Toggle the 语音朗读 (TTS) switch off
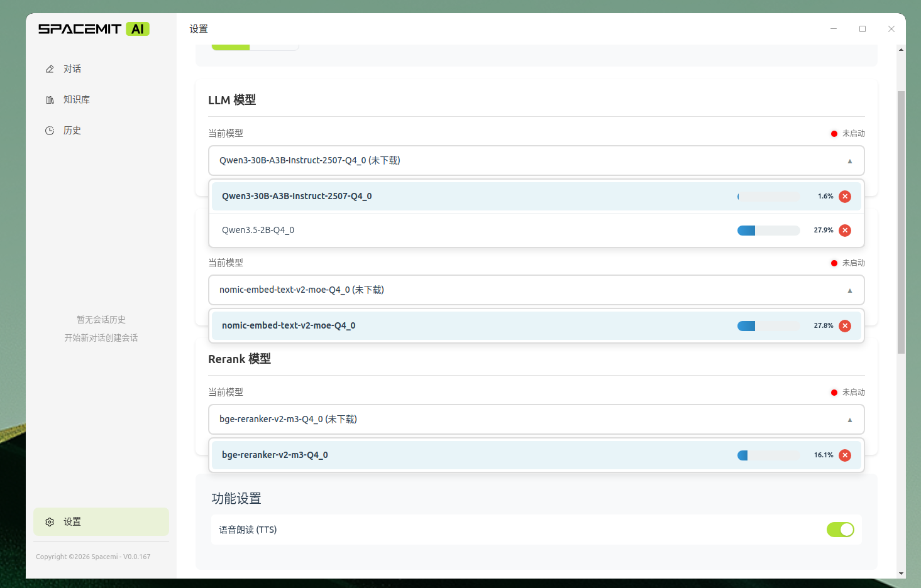The image size is (921, 588). tap(840, 530)
